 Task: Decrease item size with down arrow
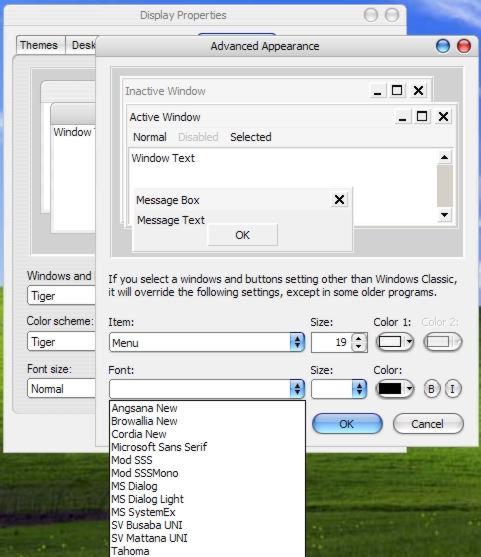click(x=359, y=346)
